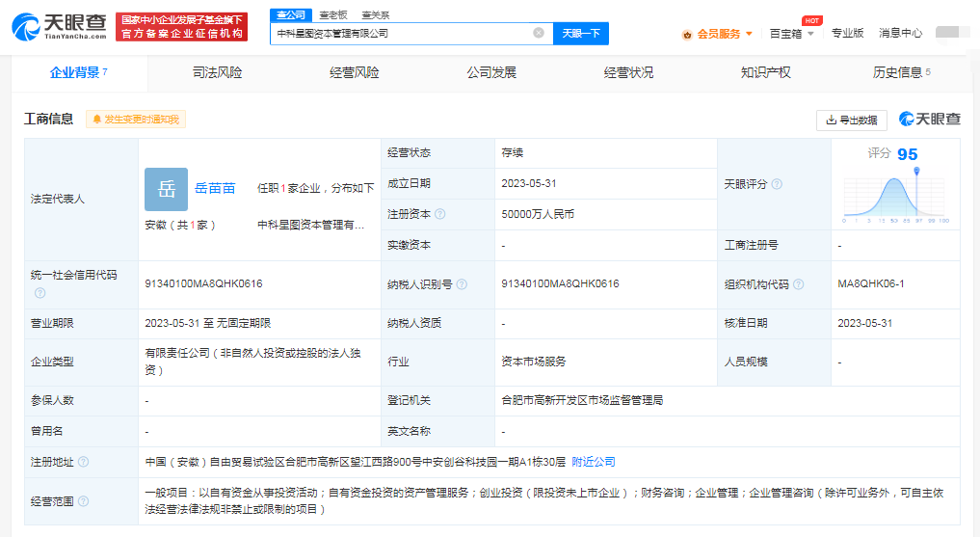Click the 官方备案企业征信机构 red banner
Image resolution: width=980 pixels, height=537 pixels.
point(181,27)
